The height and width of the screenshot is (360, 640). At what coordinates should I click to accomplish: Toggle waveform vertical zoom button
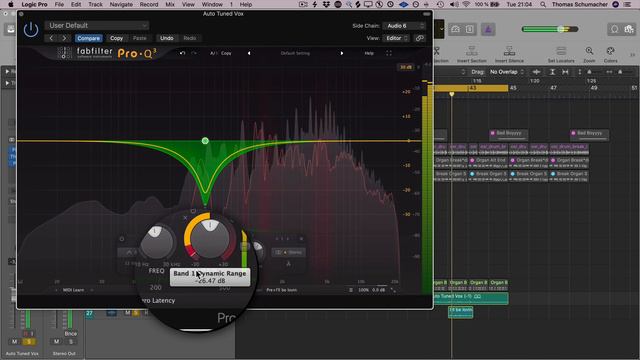pyautogui.click(x=536, y=72)
